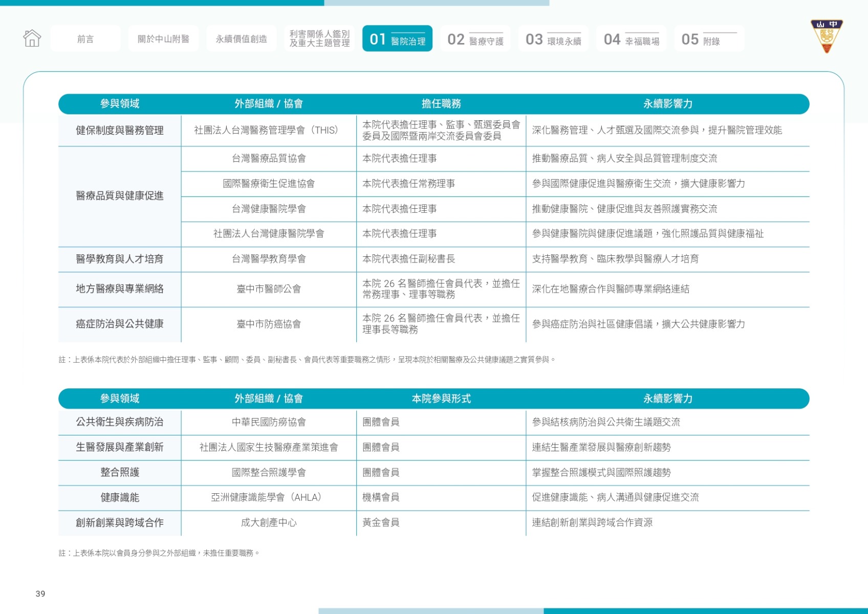Go to the home page icon
The height and width of the screenshot is (614, 868).
coord(32,38)
